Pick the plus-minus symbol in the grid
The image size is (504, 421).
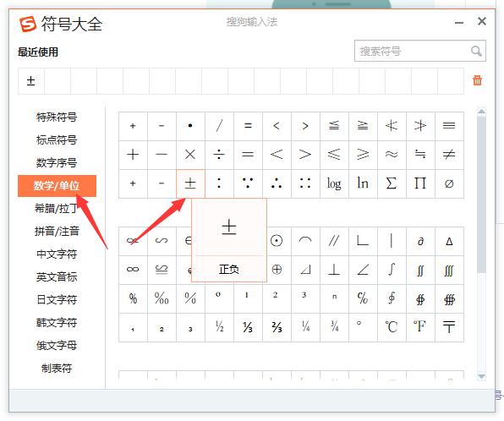[x=190, y=183]
